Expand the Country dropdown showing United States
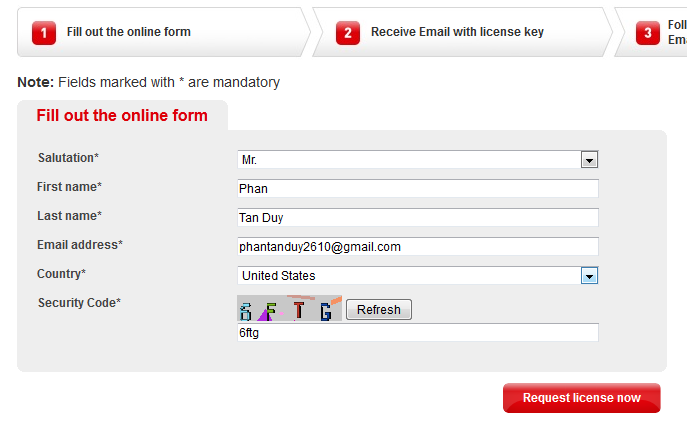The width and height of the screenshot is (687, 430). (x=589, y=276)
